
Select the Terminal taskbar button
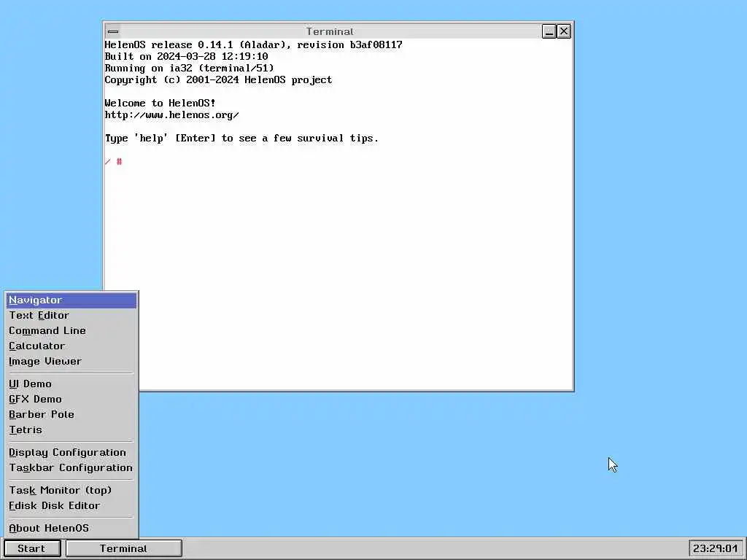[x=124, y=548]
